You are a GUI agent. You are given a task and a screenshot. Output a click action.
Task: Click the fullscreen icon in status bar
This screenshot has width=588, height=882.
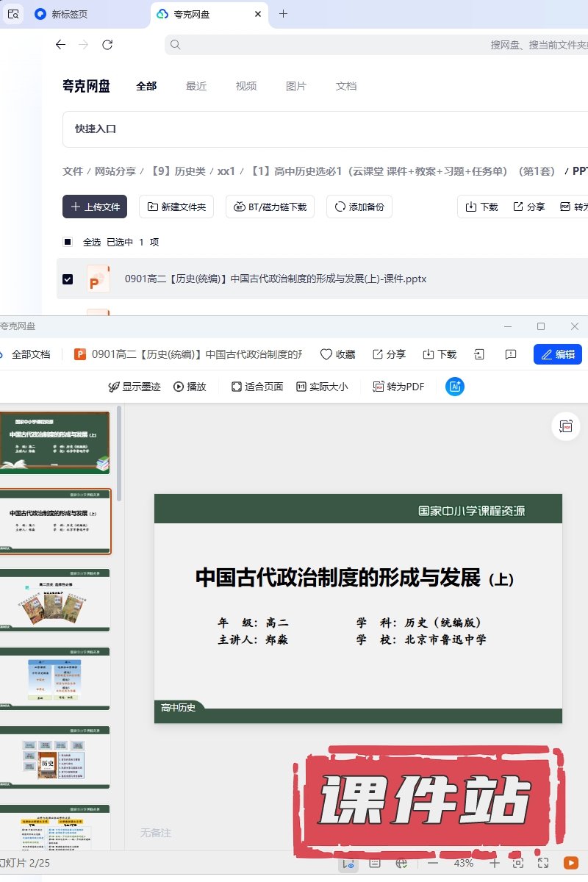point(543,863)
